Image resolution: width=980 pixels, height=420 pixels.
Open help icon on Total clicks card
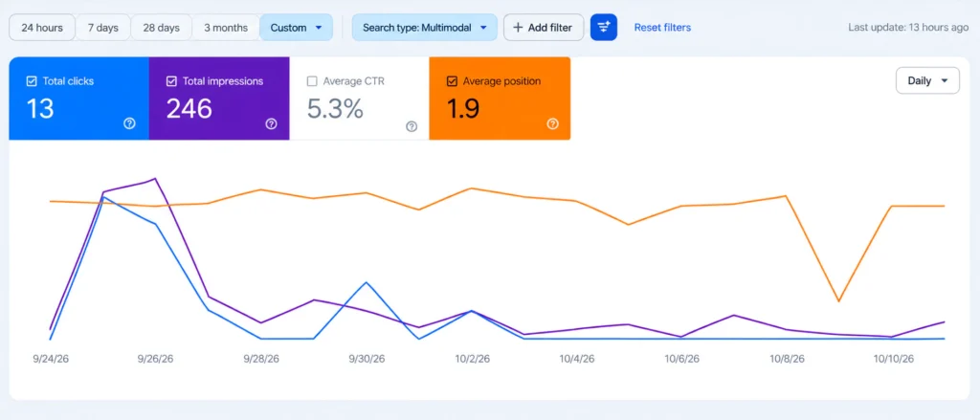point(130,123)
